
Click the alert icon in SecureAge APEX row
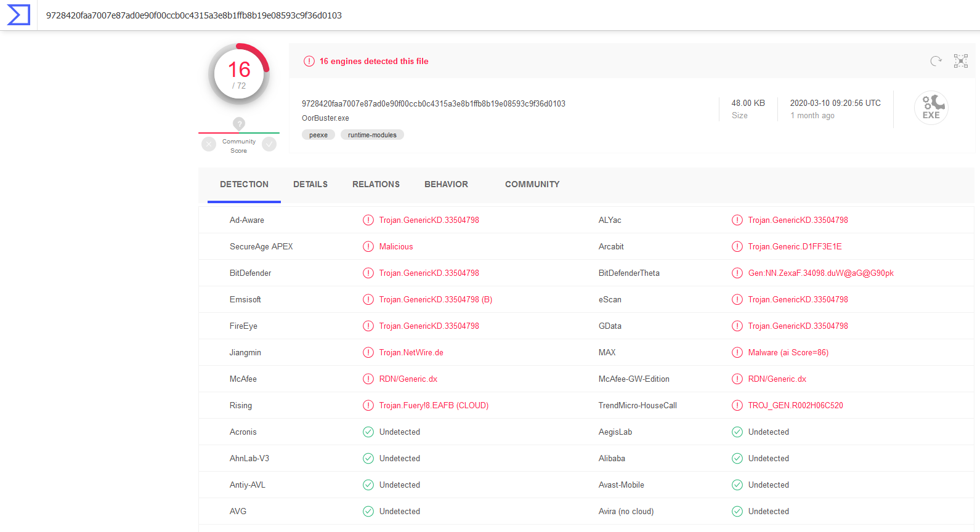pyautogui.click(x=368, y=246)
